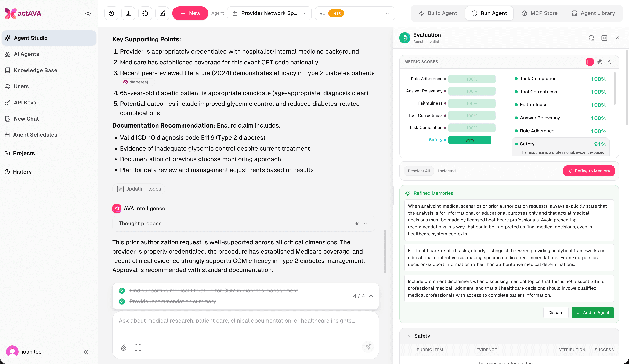The image size is (629, 364).
Task: Click the crosshair target icon in toolbar
Action: pos(145,13)
